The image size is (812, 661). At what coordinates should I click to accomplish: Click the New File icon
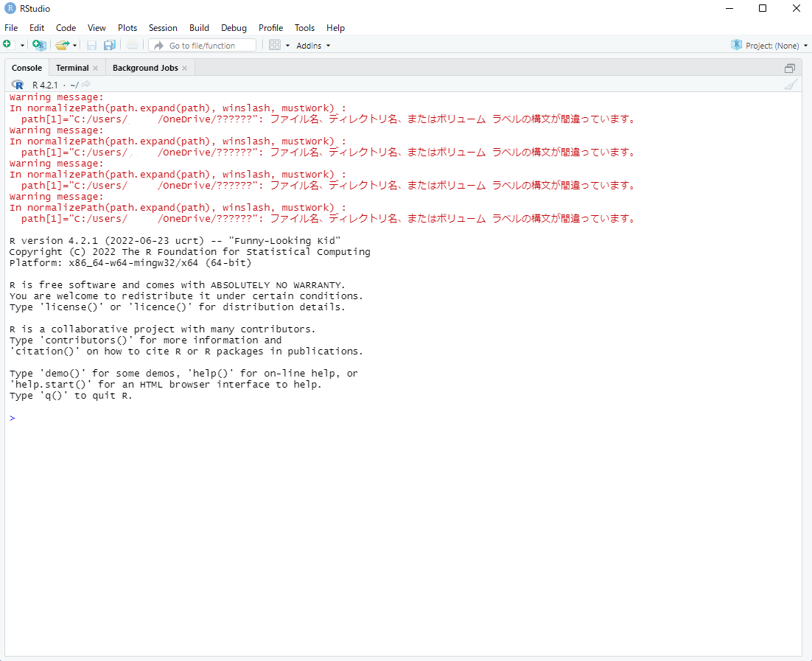7,44
